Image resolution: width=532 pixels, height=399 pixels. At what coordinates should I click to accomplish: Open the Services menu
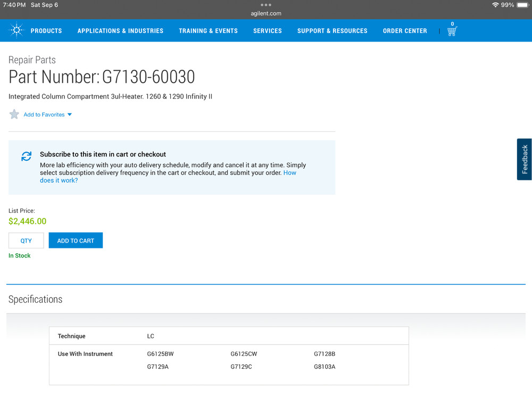[x=268, y=31]
